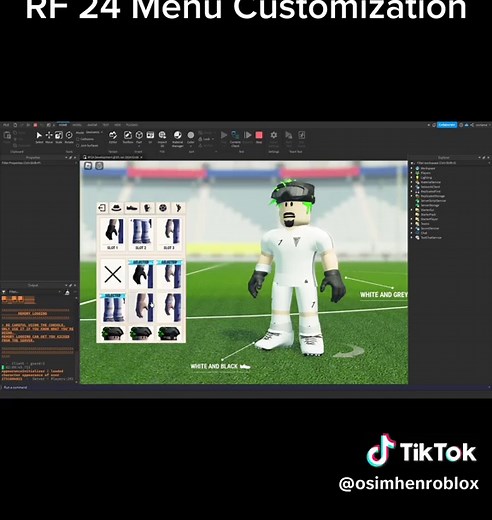Expand StarterGui in Explorer

pos(412,210)
